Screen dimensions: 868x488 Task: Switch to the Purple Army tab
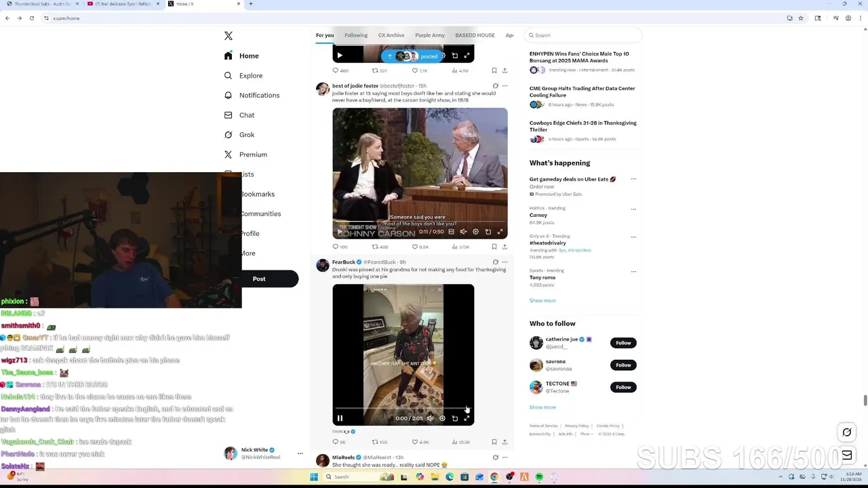click(430, 35)
